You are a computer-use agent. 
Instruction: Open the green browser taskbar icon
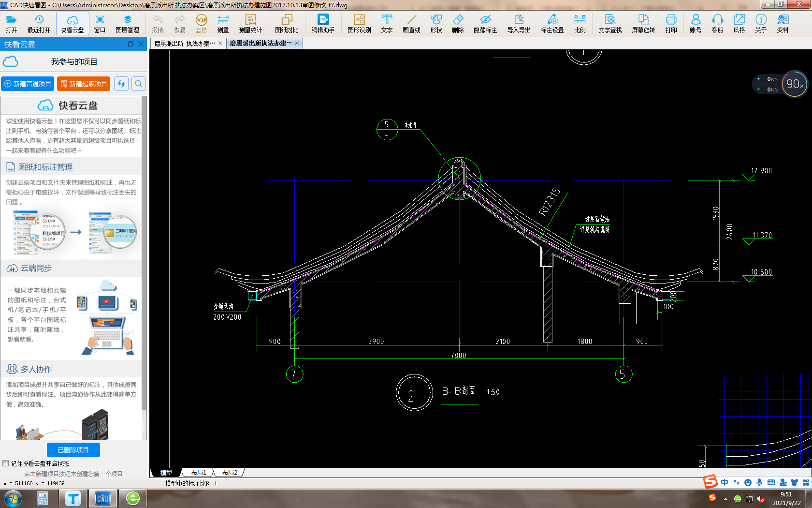click(133, 498)
